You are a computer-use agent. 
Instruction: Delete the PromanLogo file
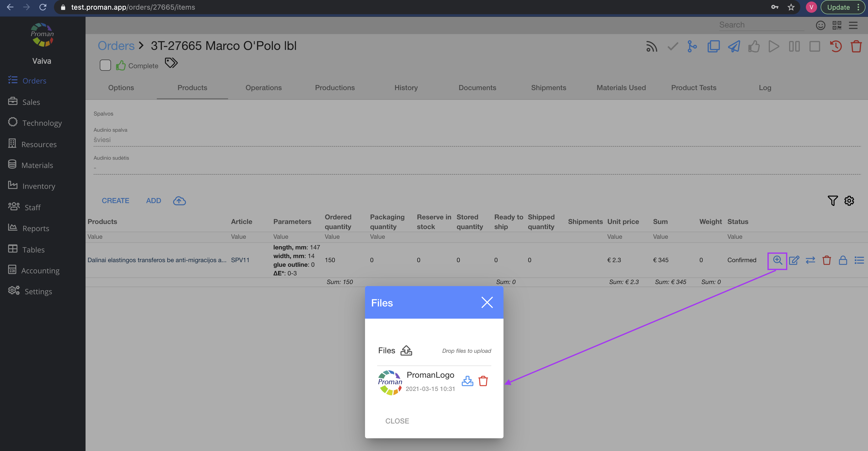483,381
